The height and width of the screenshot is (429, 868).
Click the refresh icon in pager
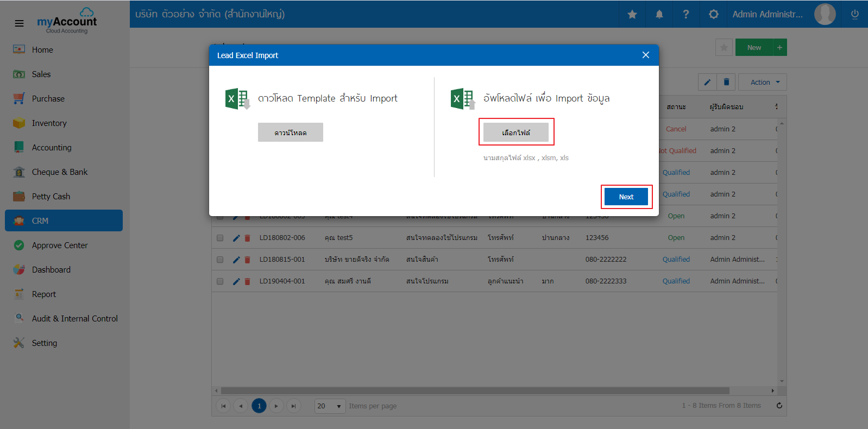pyautogui.click(x=779, y=406)
